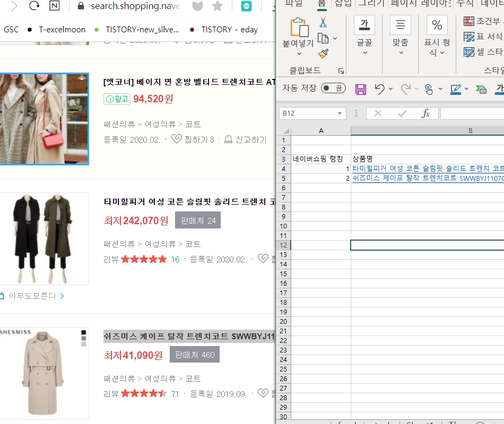This screenshot has width=504, height=424.
Task: Open the 파일 ribbon tab
Action: point(294,3)
